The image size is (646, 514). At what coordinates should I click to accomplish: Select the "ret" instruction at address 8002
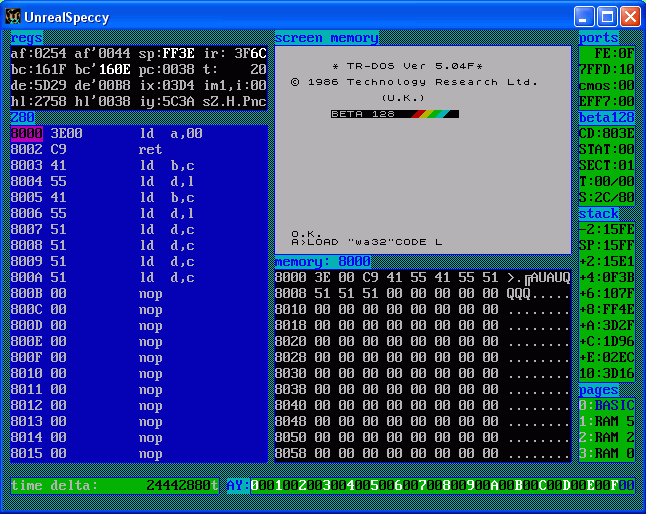(x=150, y=149)
